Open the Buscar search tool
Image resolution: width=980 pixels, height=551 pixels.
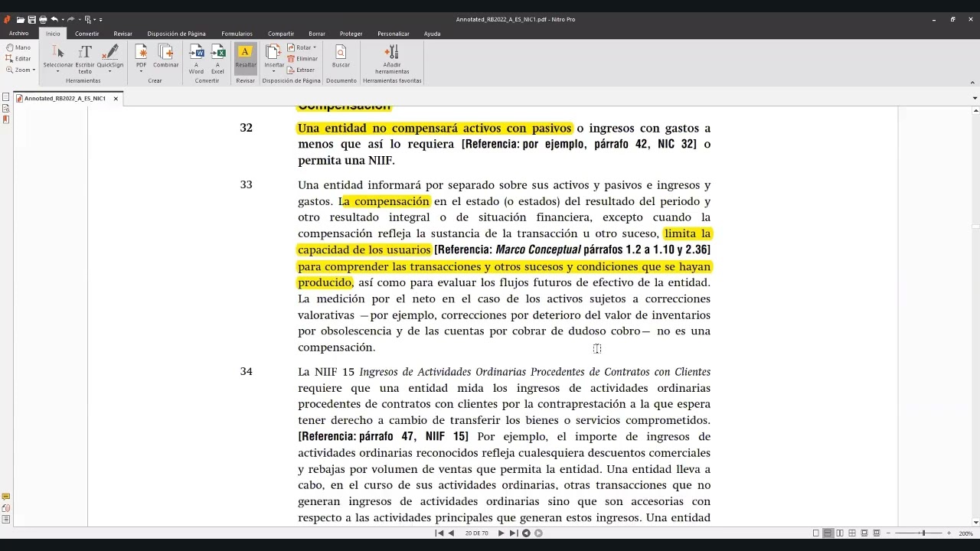[x=341, y=55]
